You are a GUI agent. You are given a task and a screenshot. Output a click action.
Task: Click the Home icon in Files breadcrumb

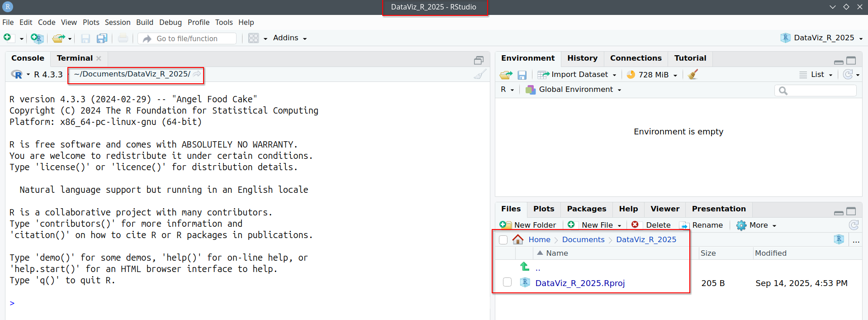tap(518, 239)
